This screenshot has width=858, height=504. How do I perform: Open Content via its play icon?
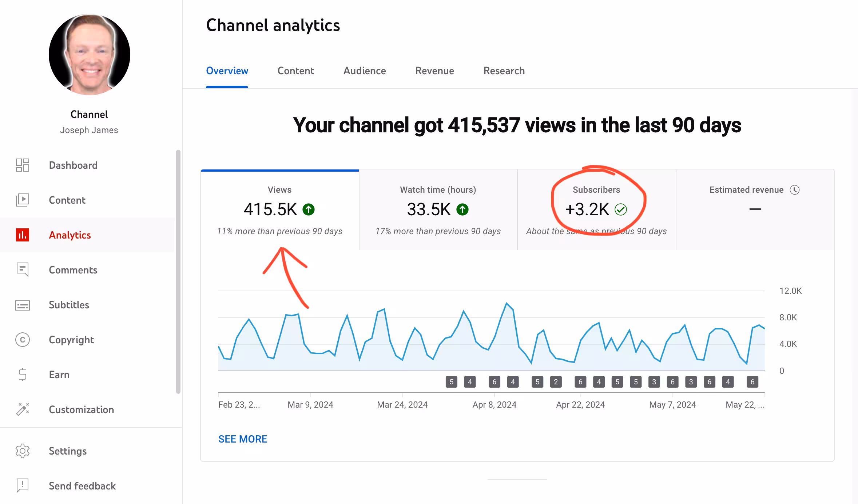pyautogui.click(x=23, y=200)
